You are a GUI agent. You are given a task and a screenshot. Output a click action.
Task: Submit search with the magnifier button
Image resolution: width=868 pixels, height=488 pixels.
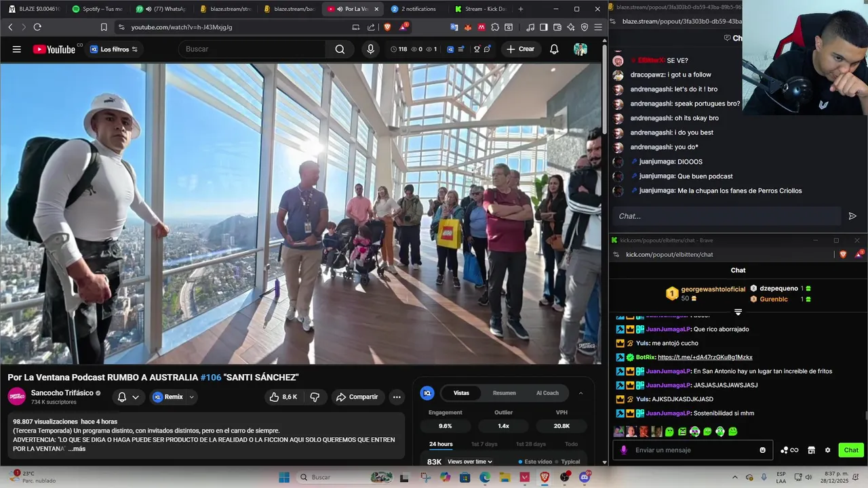click(x=340, y=49)
